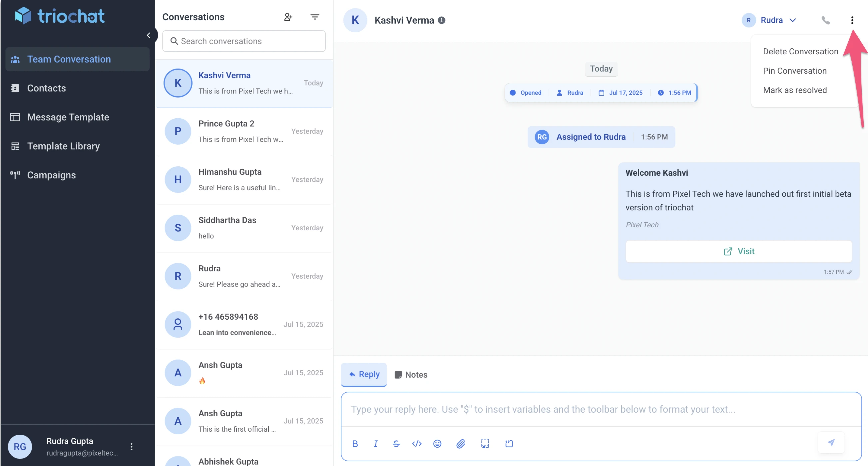Start a call using the phone icon

point(826,20)
